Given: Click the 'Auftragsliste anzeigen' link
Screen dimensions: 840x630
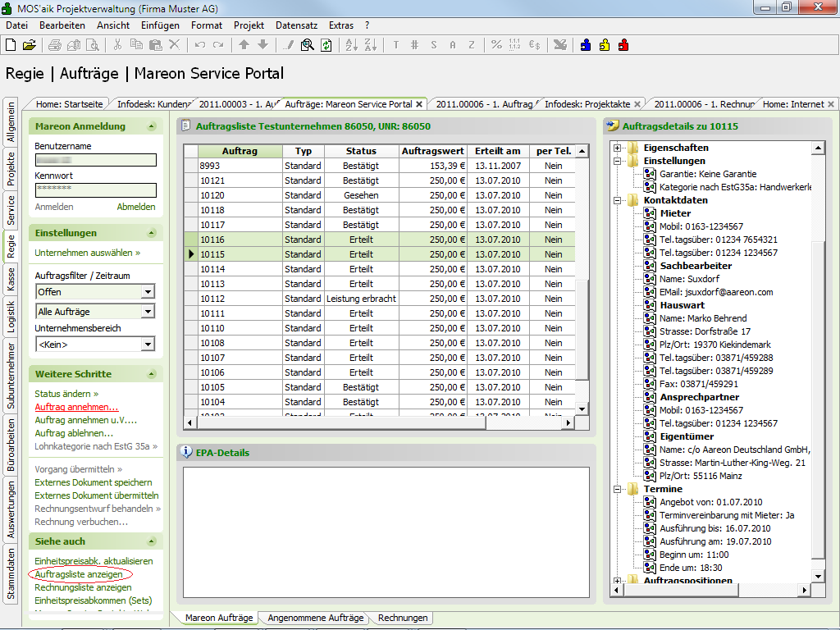Looking at the screenshot, I should 79,574.
